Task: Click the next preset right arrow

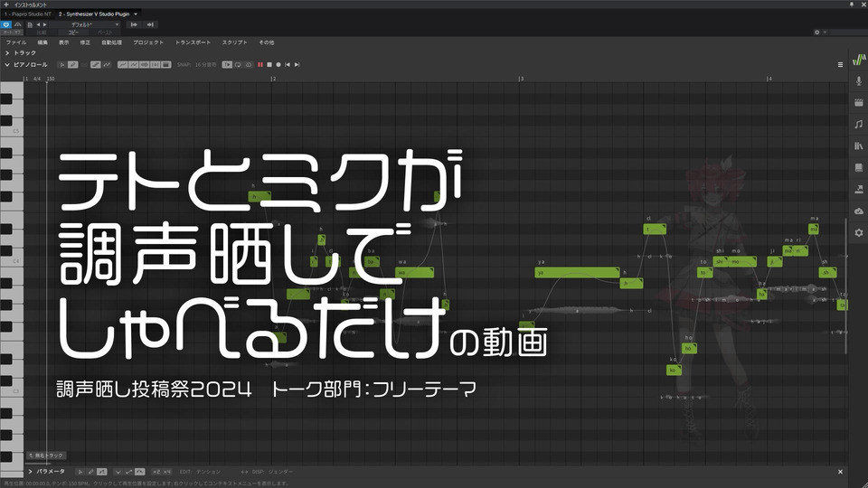Action: tap(45, 25)
